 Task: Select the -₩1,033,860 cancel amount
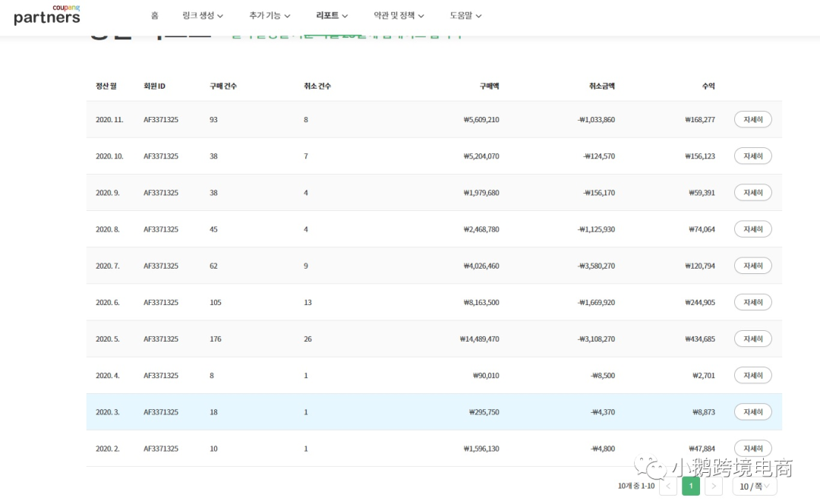point(597,120)
